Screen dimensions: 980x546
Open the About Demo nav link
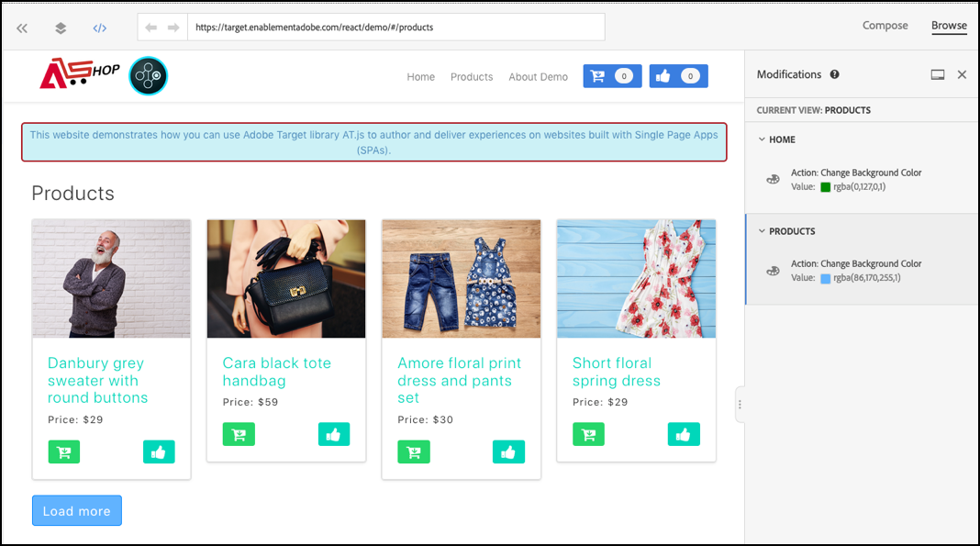click(538, 77)
